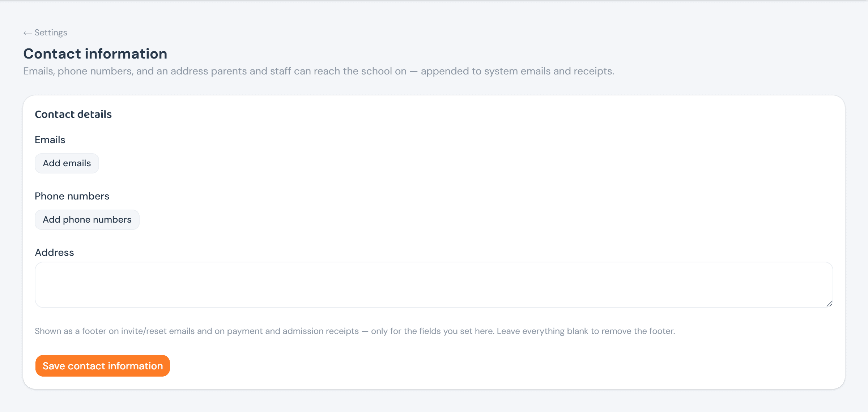Click the back arrow before Settings
The image size is (868, 412).
pyautogui.click(x=27, y=33)
